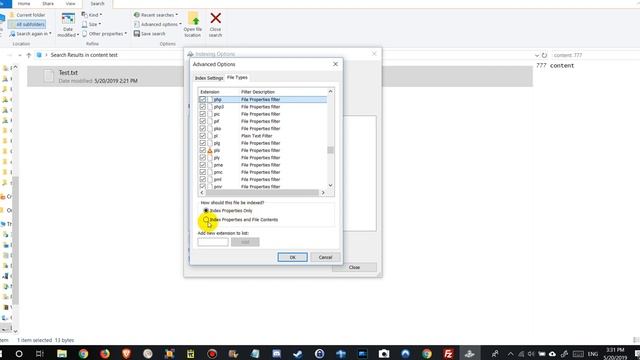The height and width of the screenshot is (360, 640).
Task: Click the Explorer search box
Action: [594, 55]
